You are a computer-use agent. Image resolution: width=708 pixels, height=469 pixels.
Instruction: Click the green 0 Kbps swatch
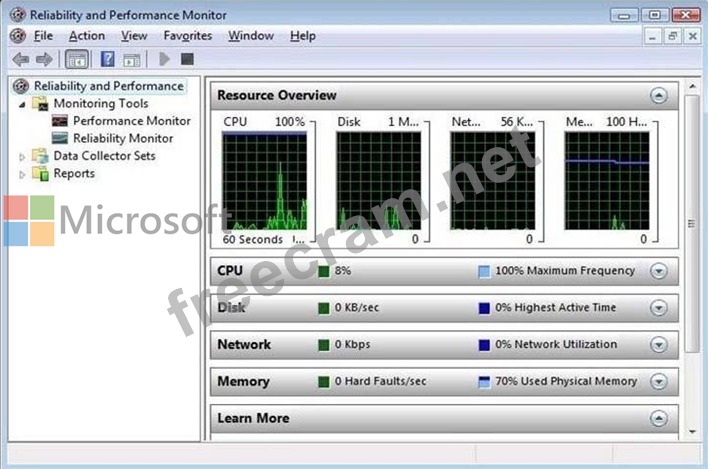pyautogui.click(x=324, y=345)
